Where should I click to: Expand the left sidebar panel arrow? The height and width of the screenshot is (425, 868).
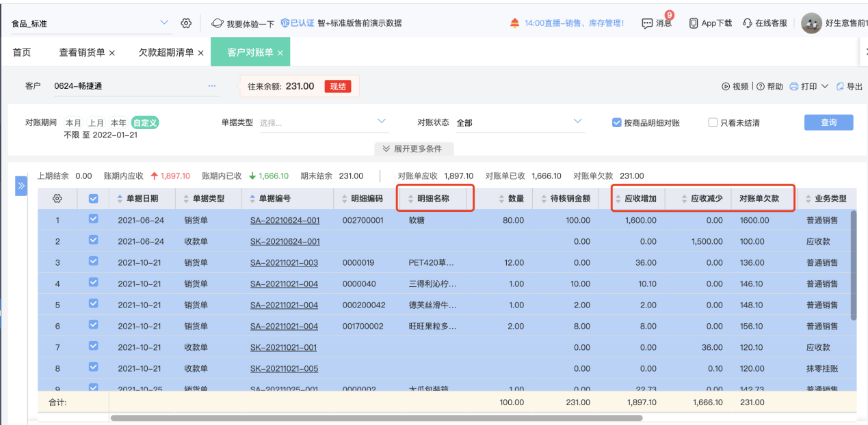21,185
